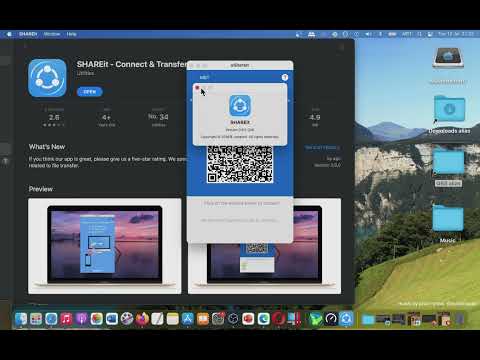Open SHAREit from the Dock
This screenshot has width=480, height=360.
click(x=346, y=319)
